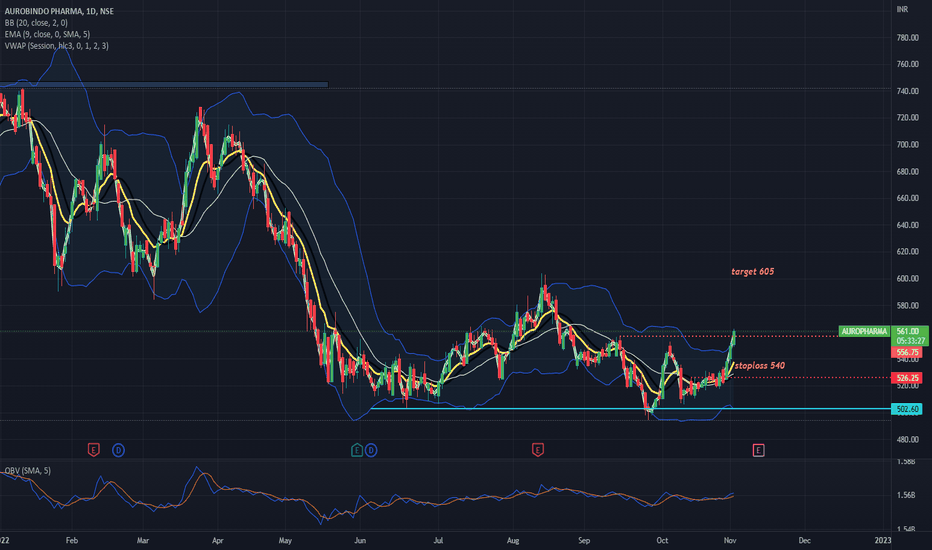Click the Dec label on the time axis
This screenshot has height=550, width=932.
click(x=804, y=540)
